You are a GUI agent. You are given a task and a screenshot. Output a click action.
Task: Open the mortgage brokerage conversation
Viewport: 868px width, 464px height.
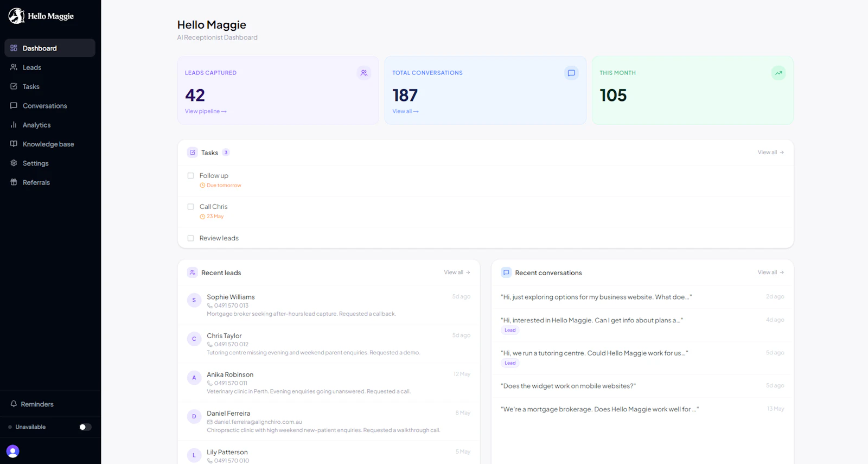pos(642,409)
